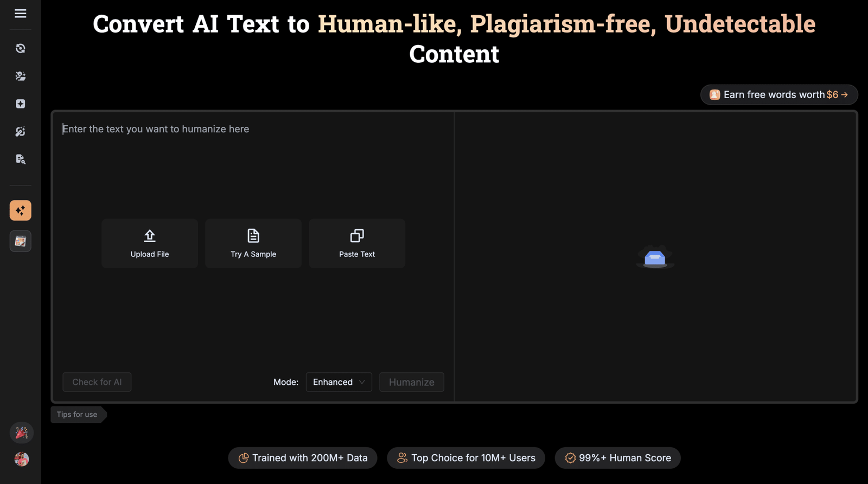Open the Tips for use tab
Image resolution: width=868 pixels, height=484 pixels.
(77, 415)
